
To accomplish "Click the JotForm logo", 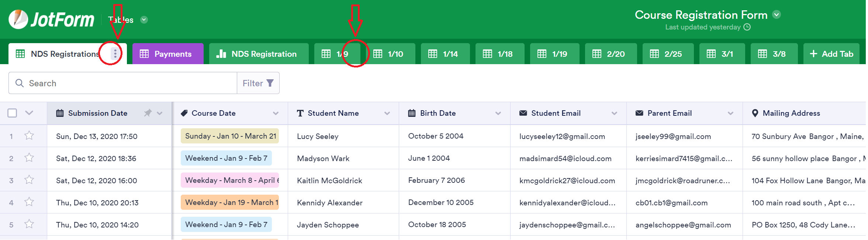I will 52,19.
